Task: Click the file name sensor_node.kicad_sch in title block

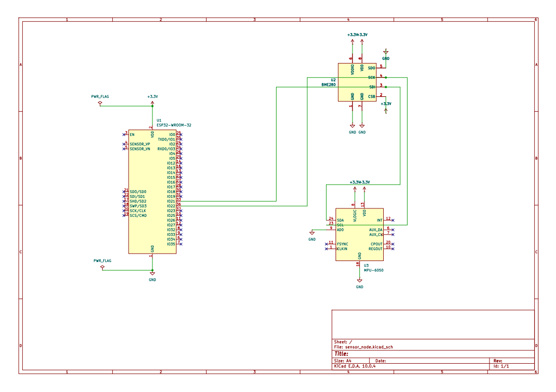Action: [x=369, y=347]
